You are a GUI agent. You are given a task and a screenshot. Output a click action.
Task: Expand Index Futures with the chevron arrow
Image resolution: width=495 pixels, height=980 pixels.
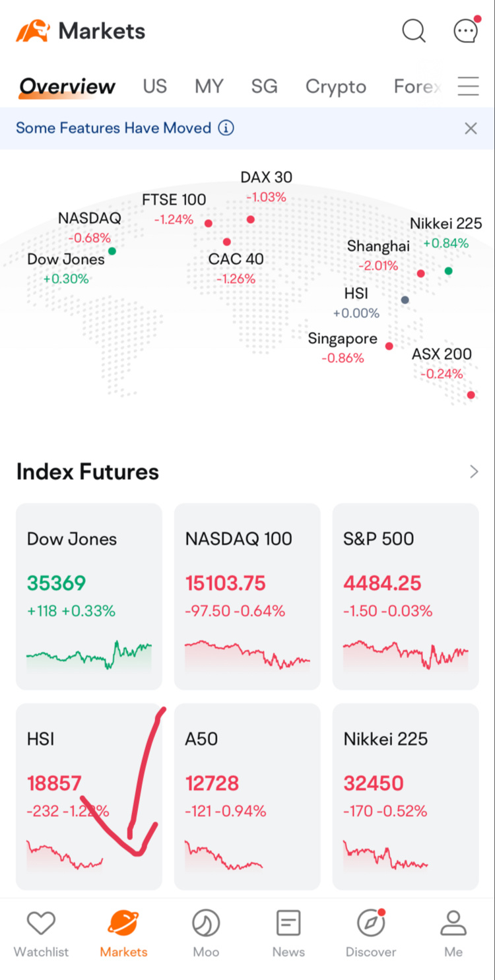[474, 471]
